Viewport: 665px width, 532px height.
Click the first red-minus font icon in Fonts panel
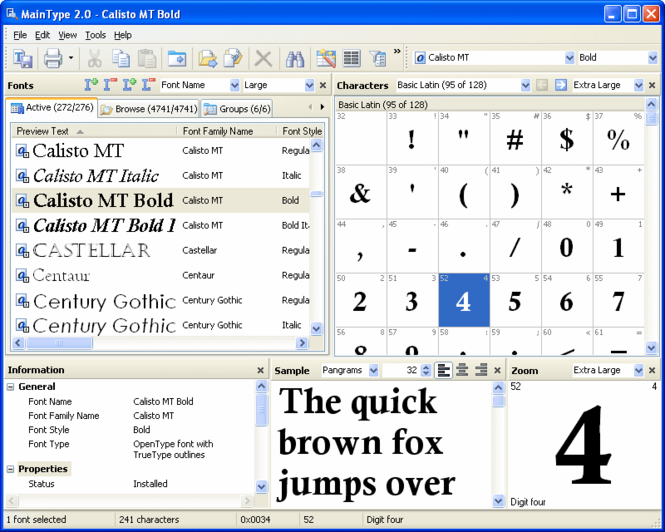(x=110, y=84)
